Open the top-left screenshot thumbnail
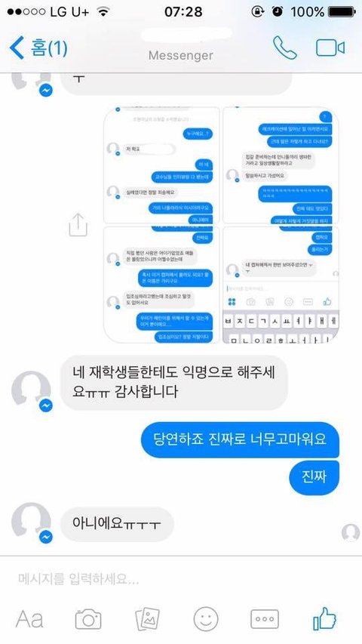The width and height of the screenshot is (362, 644). 161,165
